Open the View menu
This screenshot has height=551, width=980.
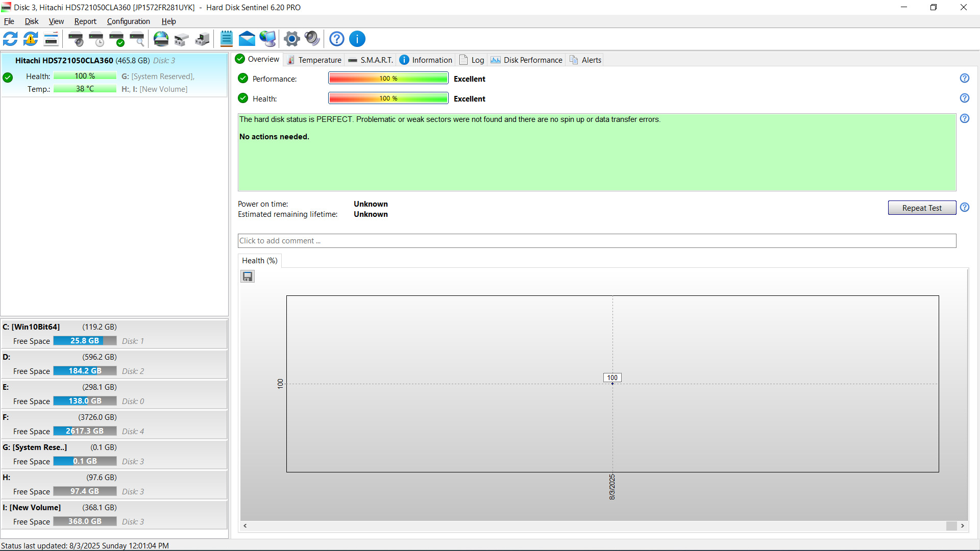(x=56, y=21)
